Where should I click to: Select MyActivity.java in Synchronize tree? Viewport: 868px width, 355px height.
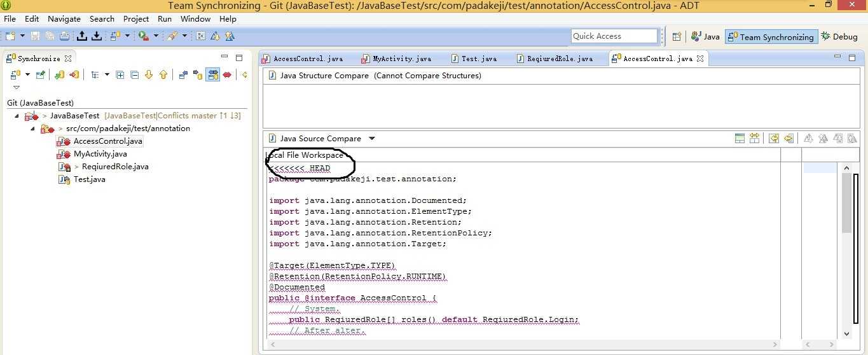(x=100, y=154)
